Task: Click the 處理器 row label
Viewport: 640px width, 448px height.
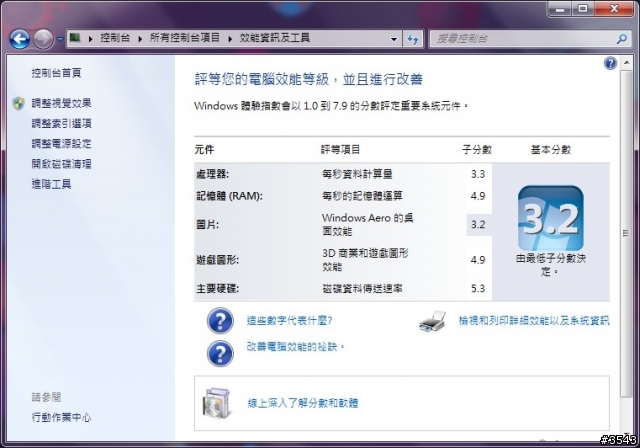Action: 213,174
